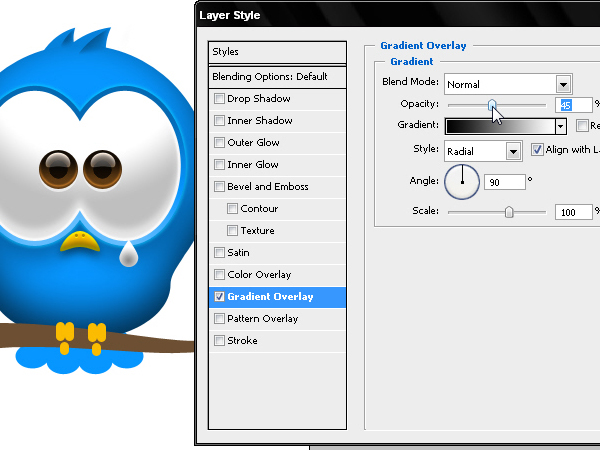Enable the Drop Shadow checkbox

219,98
